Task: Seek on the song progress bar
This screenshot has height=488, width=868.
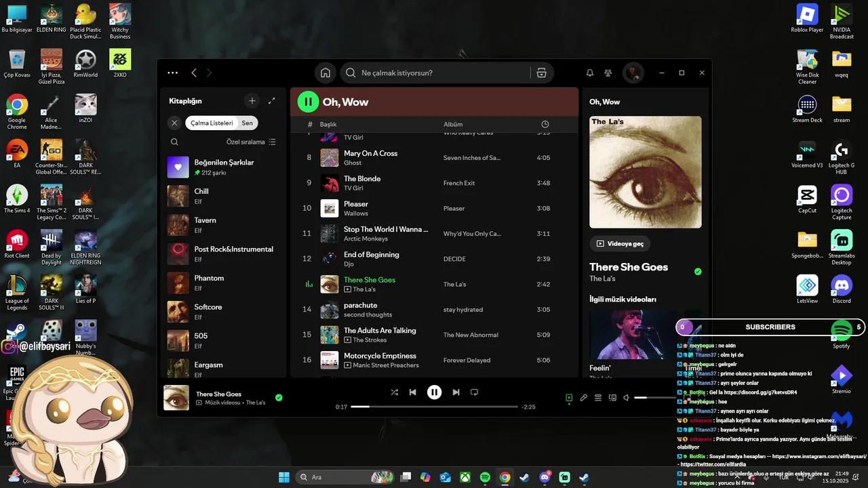Action: coord(434,407)
